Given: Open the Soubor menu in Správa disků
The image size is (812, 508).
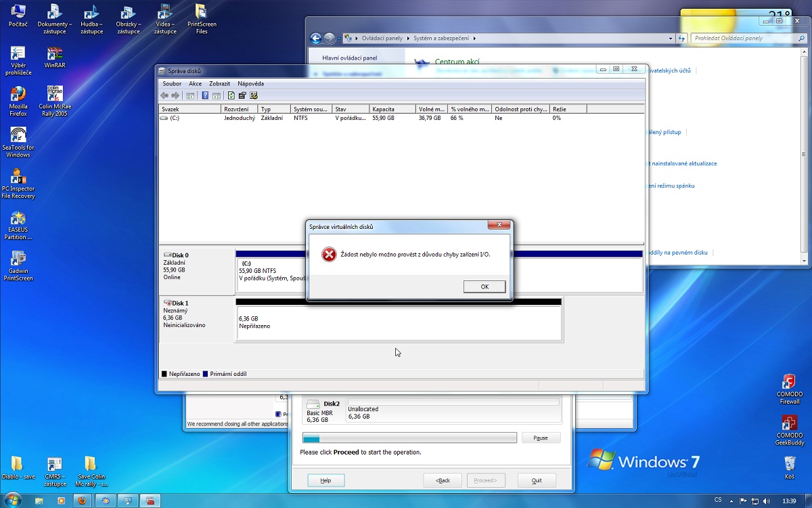Looking at the screenshot, I should tap(172, 83).
